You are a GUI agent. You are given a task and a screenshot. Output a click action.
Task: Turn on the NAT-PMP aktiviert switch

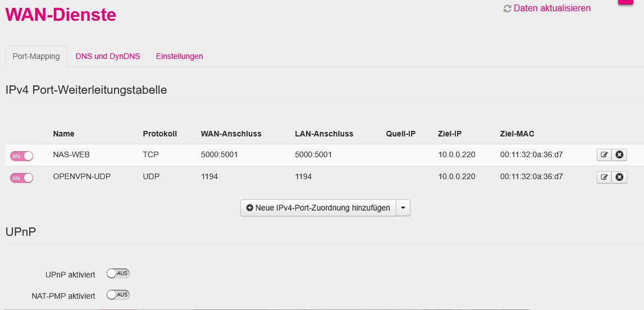tap(118, 295)
